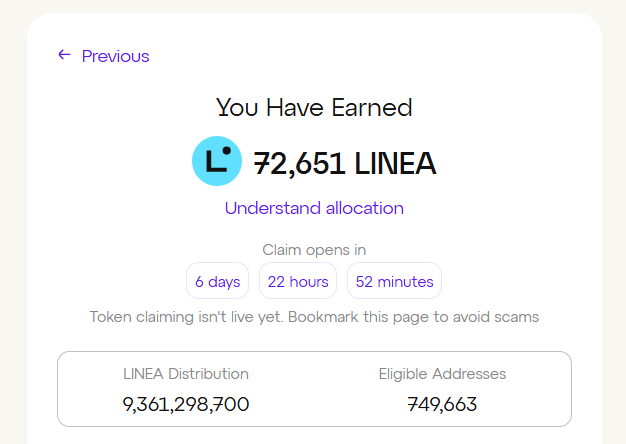The image size is (626, 444).
Task: Open the Understand allocation link
Action: (x=314, y=208)
